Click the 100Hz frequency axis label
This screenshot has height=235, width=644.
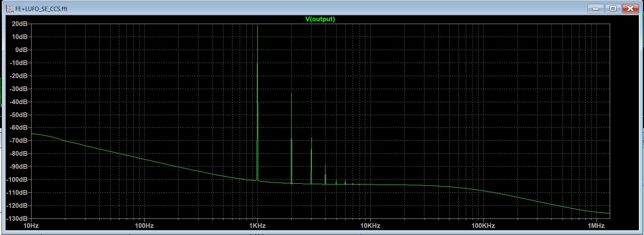pos(144,226)
